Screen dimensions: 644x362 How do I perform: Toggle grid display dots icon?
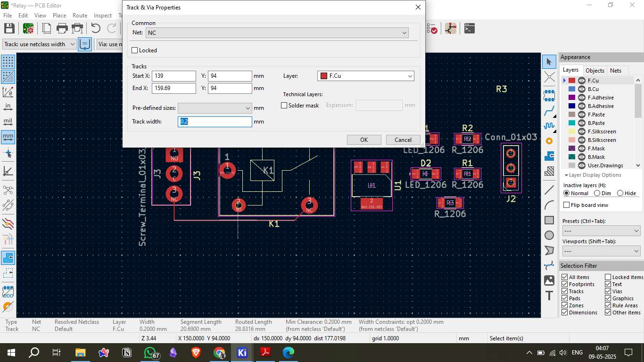click(8, 61)
